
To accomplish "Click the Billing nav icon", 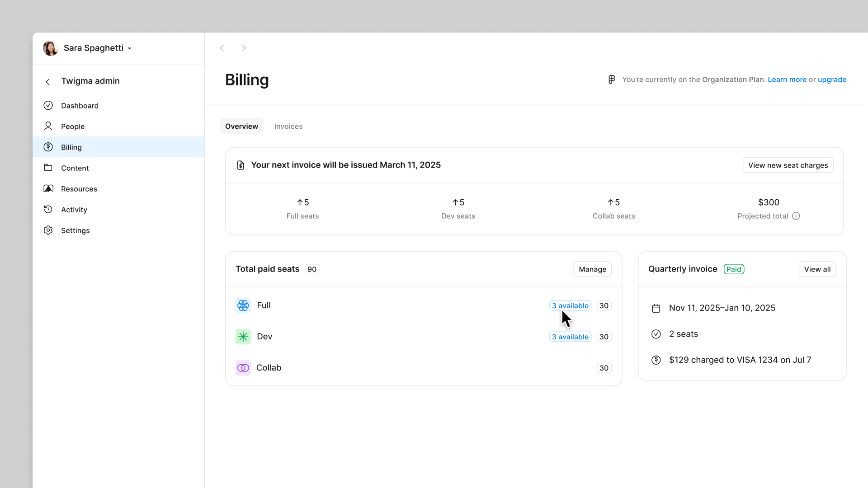I will click(48, 147).
